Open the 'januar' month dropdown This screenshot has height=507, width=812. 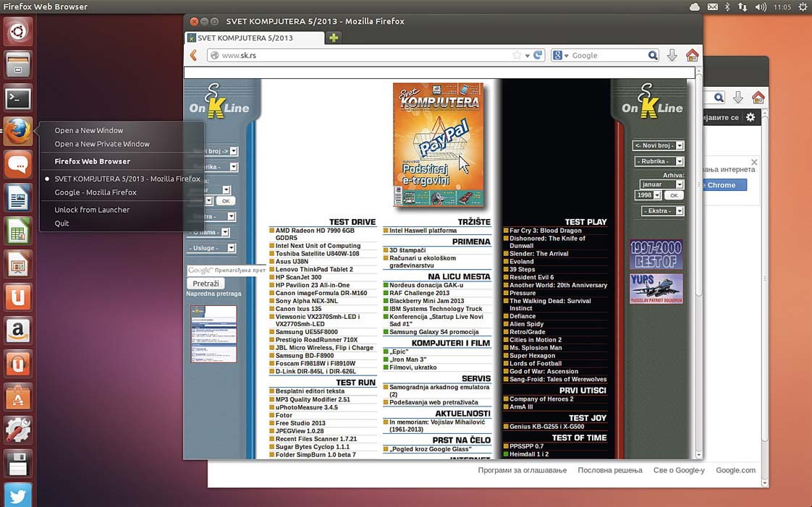pos(661,184)
